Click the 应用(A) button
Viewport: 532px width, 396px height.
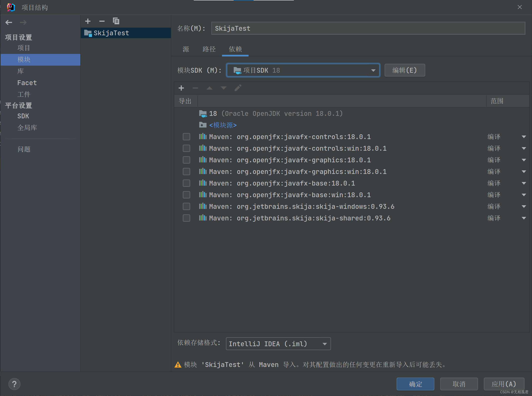[x=504, y=384]
